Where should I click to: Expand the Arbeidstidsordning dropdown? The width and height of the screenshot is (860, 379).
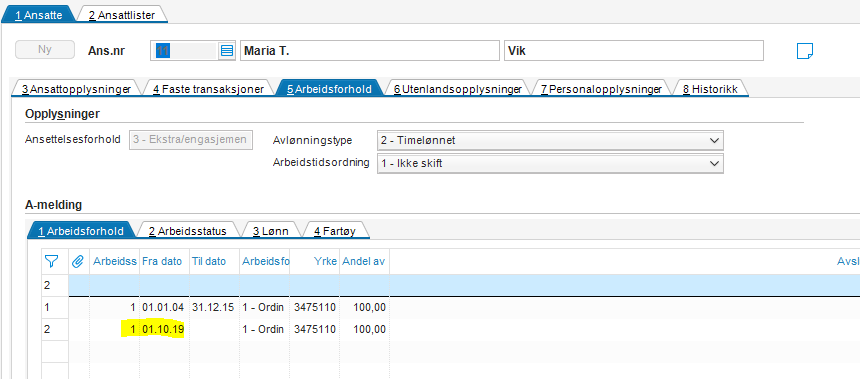tap(550, 163)
